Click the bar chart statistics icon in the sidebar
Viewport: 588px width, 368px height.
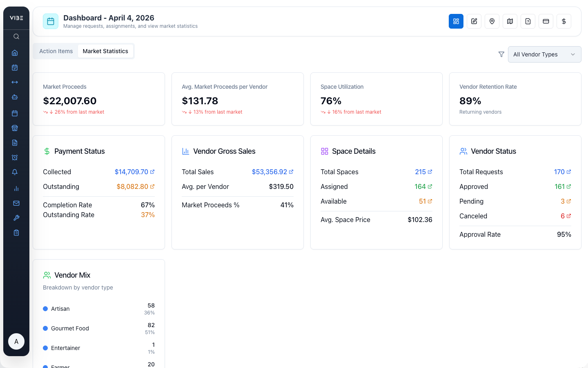(x=16, y=188)
